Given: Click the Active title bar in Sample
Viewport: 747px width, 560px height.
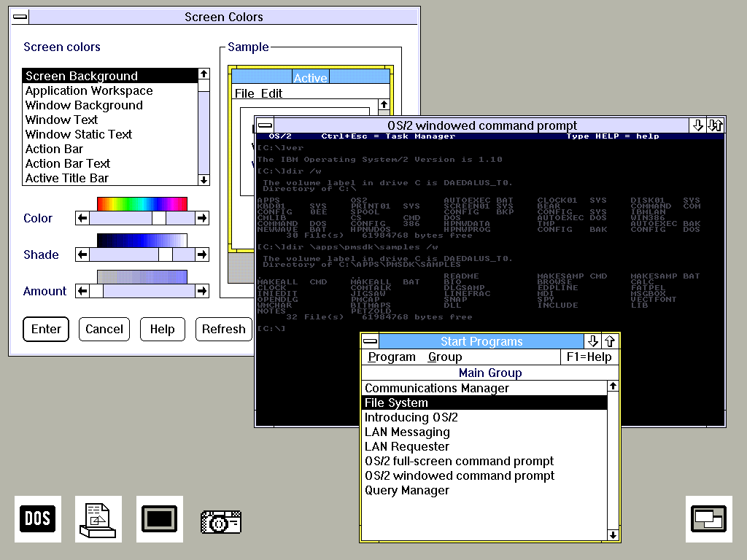Looking at the screenshot, I should tap(311, 77).
